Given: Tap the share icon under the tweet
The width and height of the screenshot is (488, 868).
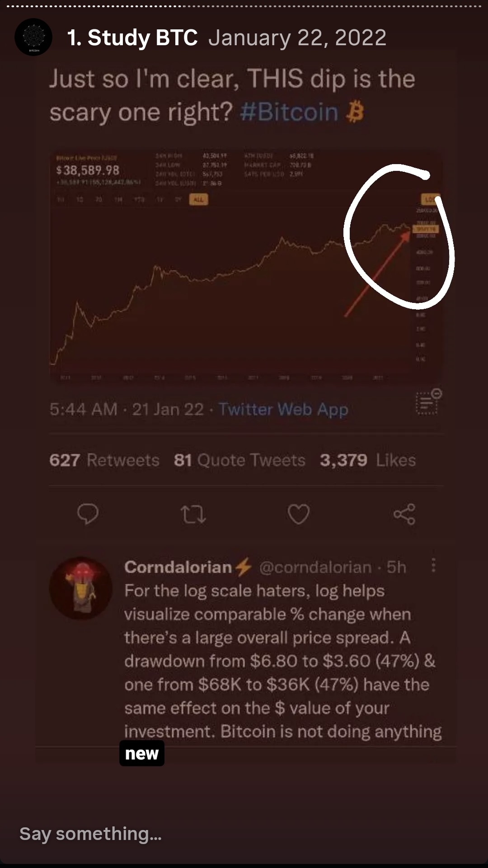Looking at the screenshot, I should coord(404,514).
